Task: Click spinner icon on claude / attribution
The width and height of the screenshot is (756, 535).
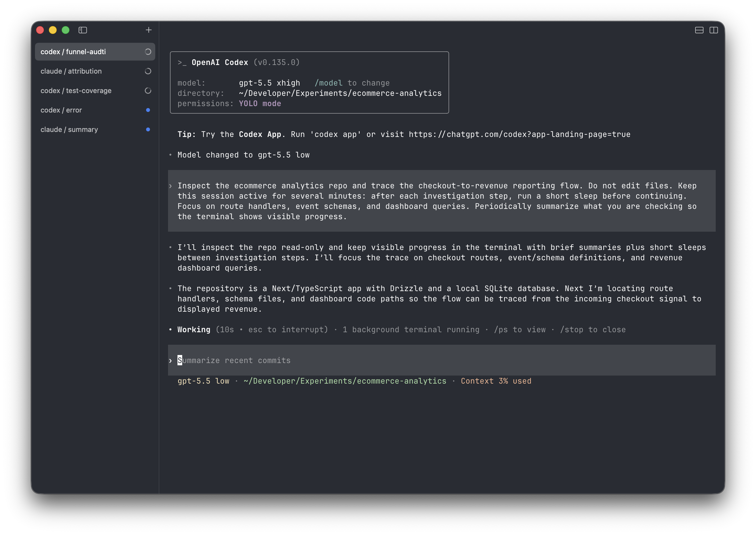Action: point(148,71)
